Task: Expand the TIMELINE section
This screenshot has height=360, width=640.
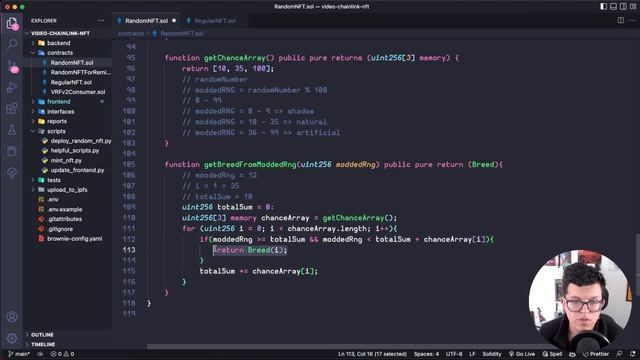Action: pyautogui.click(x=43, y=344)
